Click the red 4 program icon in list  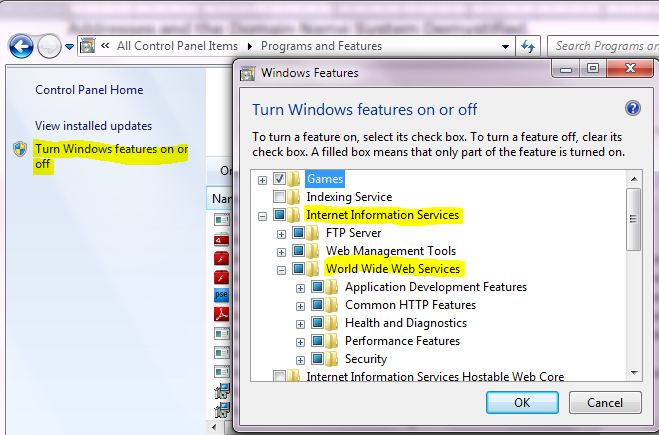pos(221,240)
